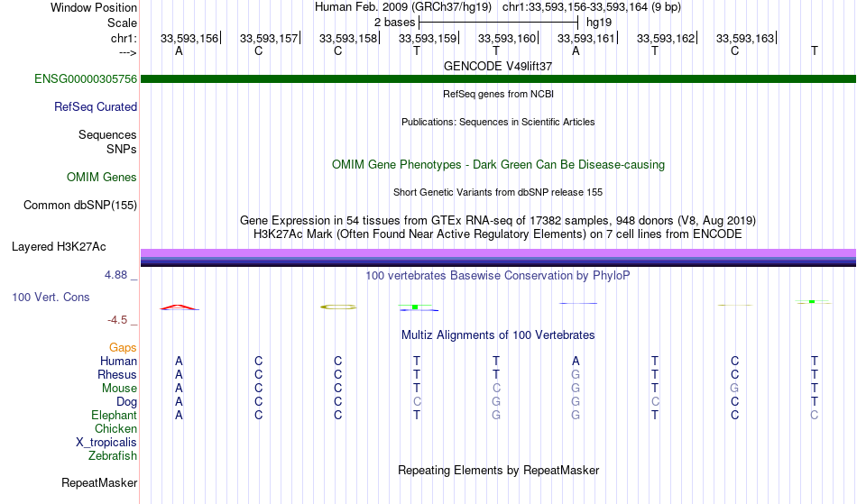Click the SNPs track label
Image resolution: width=857 pixels, height=504 pixels.
(122, 149)
